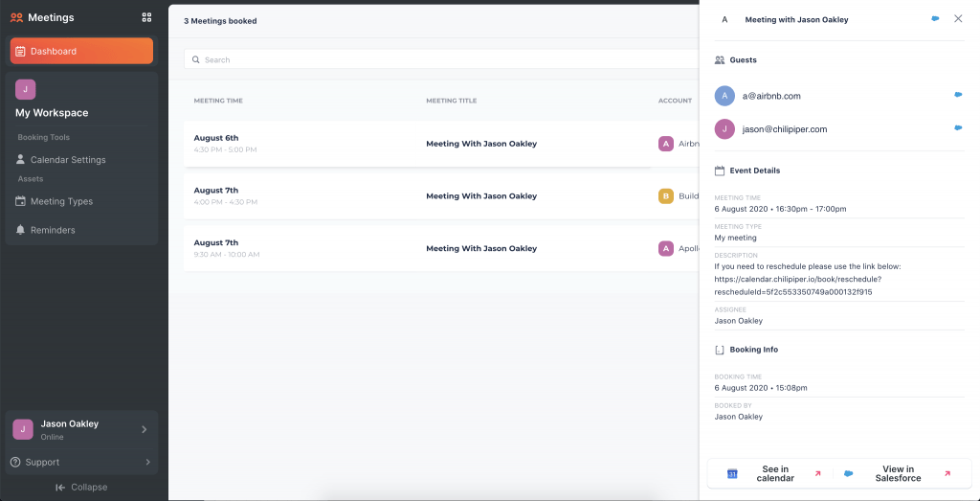980x501 pixels.
Task: Click the Salesforce icon for a@airbnb.com
Action: (x=958, y=95)
